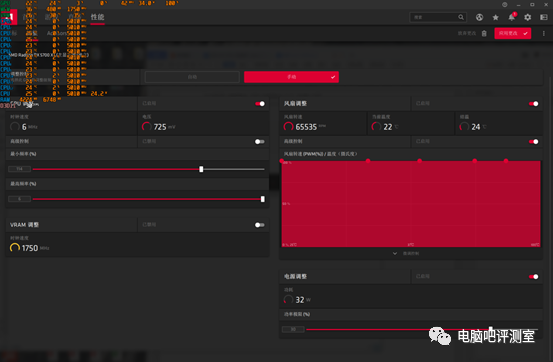Select the 自动 automatic tuning button

click(192, 77)
